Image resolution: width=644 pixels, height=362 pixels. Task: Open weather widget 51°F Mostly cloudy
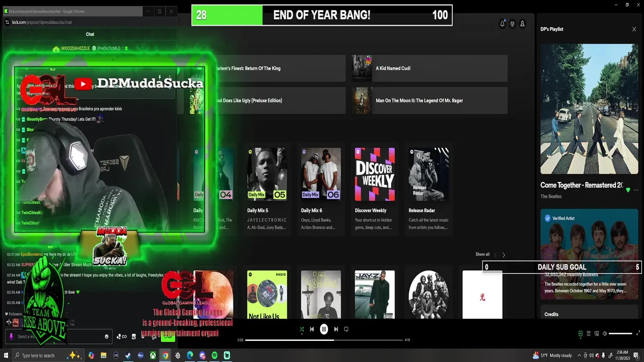coord(552,355)
